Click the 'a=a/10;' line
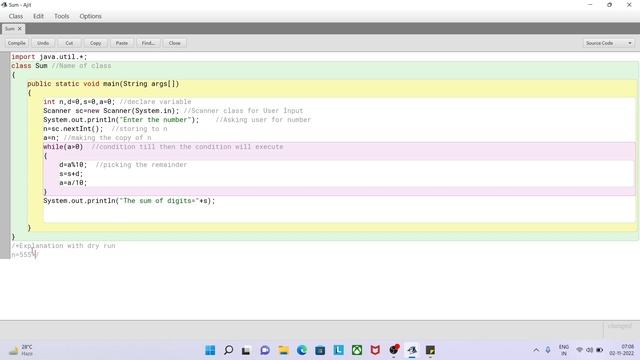This screenshot has width=640, height=360. pos(73,182)
